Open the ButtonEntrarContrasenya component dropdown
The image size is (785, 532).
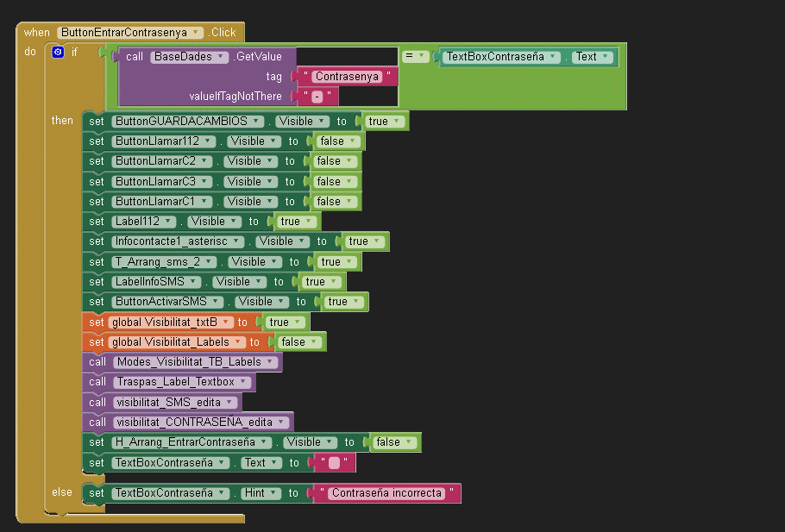(x=198, y=33)
